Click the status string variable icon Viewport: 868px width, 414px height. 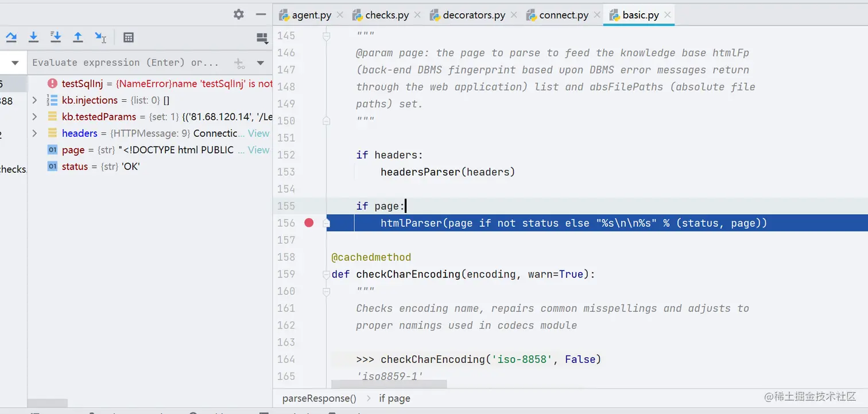pos(52,167)
